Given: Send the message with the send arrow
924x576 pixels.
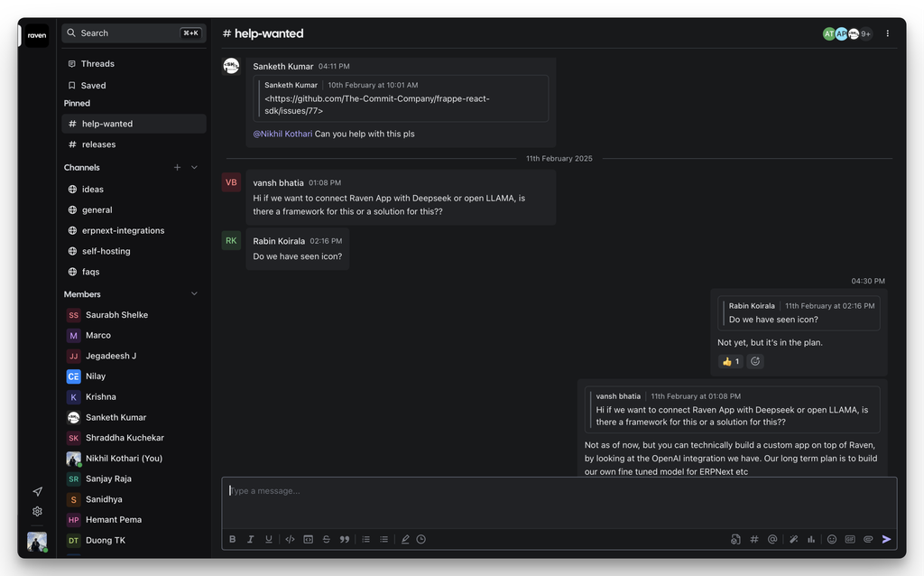Looking at the screenshot, I should click(x=886, y=539).
